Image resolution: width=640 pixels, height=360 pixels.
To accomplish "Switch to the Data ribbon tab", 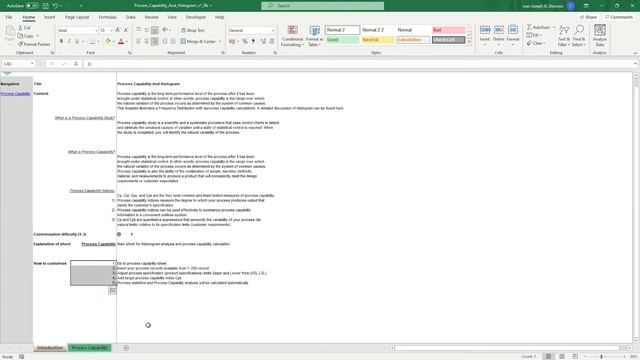I will tap(131, 17).
